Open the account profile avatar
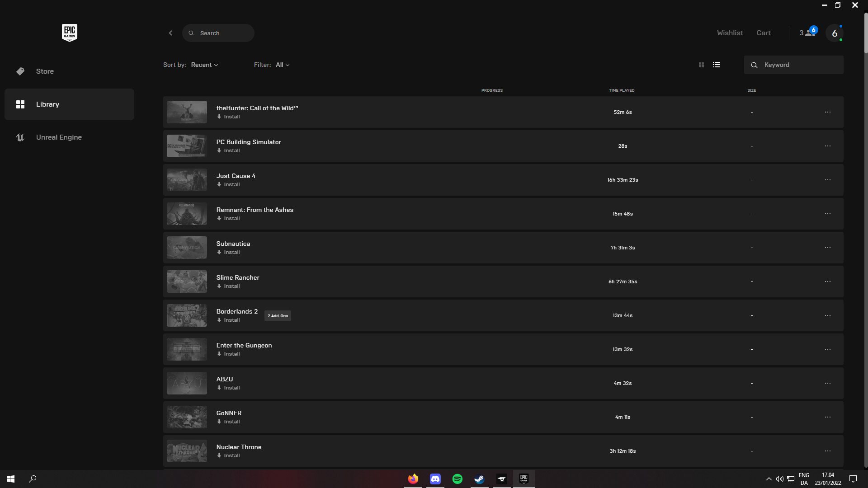Viewport: 868px width, 488px height. tap(834, 33)
